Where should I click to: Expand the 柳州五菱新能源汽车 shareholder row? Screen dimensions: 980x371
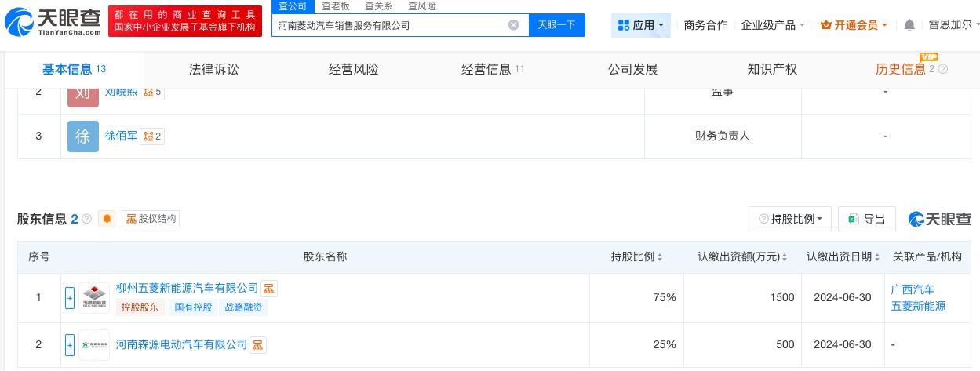pos(70,298)
